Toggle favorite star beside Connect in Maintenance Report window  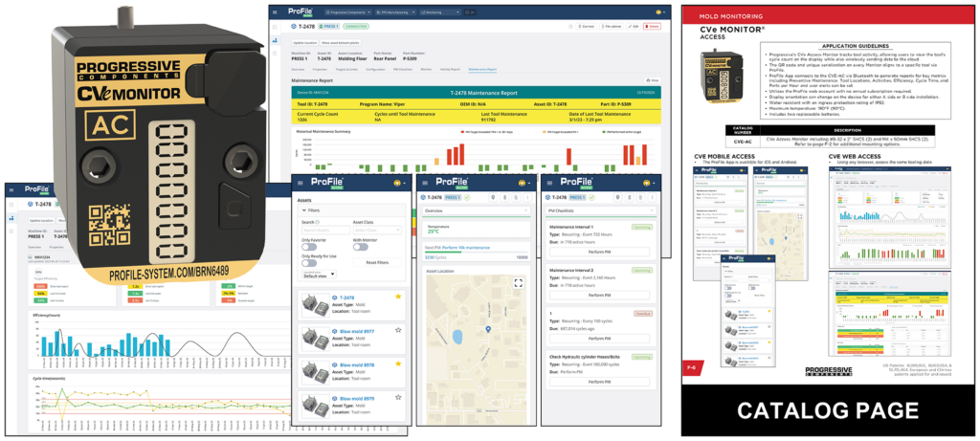(570, 27)
